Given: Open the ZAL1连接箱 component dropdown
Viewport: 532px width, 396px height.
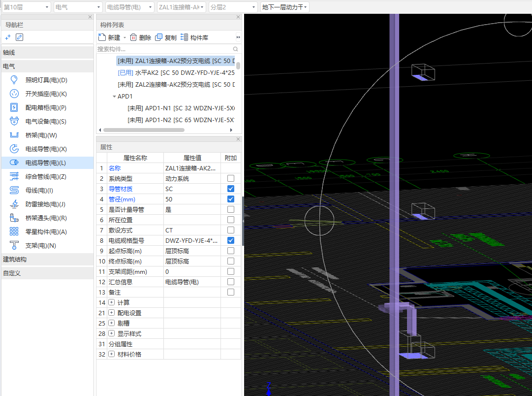Looking at the screenshot, I should [182, 7].
